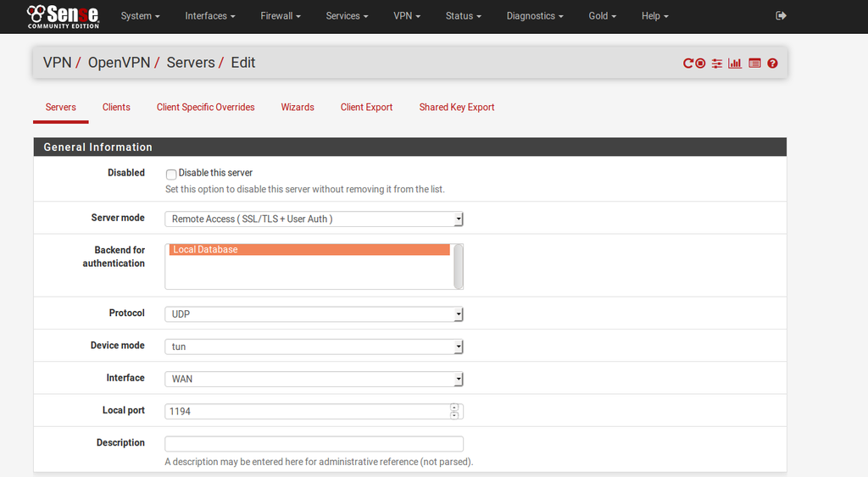868x477 pixels.
Task: Click the OpenVPN breadcrumb link
Action: [x=119, y=63]
